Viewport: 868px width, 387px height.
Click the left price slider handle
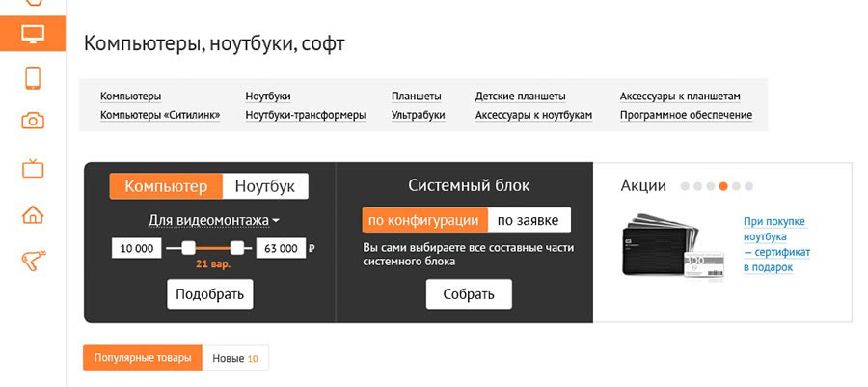tap(189, 248)
